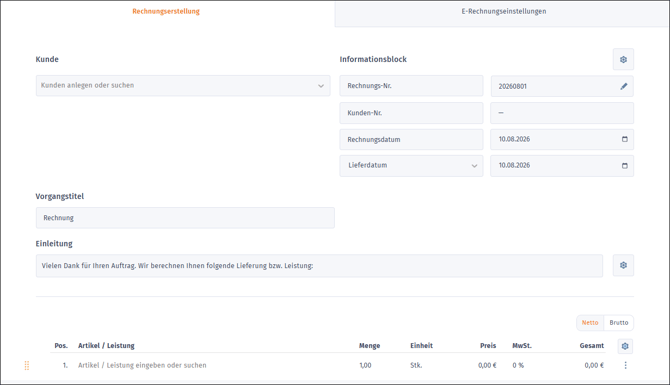Click the Menge column header
670x385 pixels.
(x=369, y=346)
